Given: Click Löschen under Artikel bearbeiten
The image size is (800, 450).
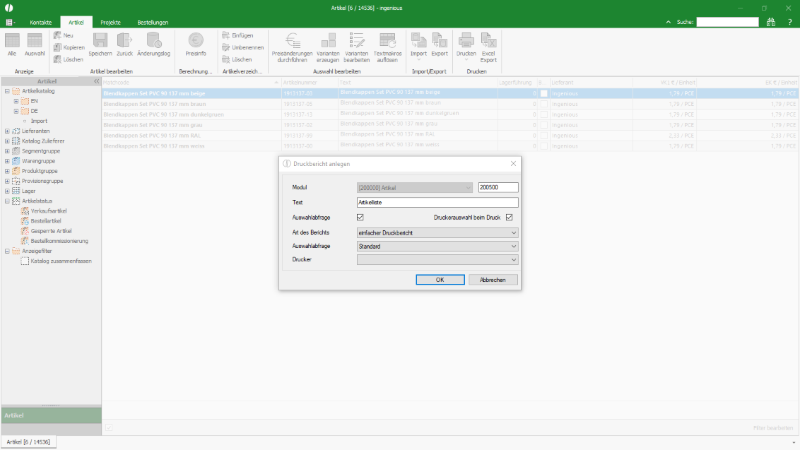Looking at the screenshot, I should [68, 59].
